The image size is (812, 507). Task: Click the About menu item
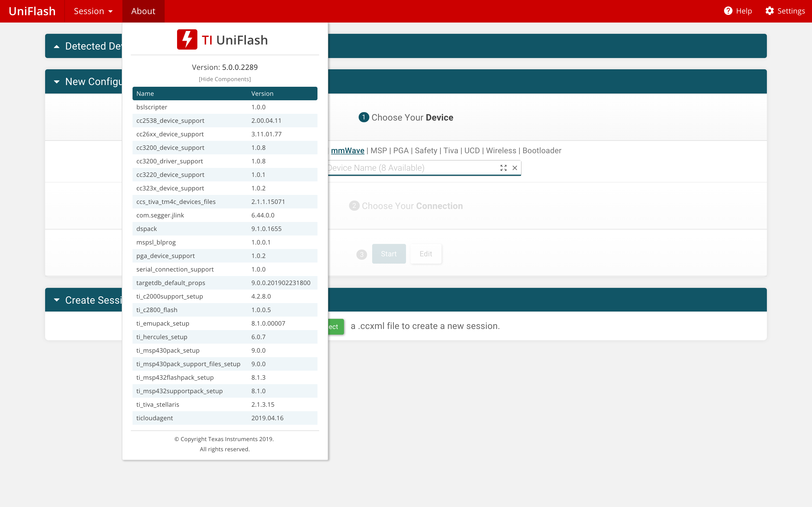[x=143, y=11]
